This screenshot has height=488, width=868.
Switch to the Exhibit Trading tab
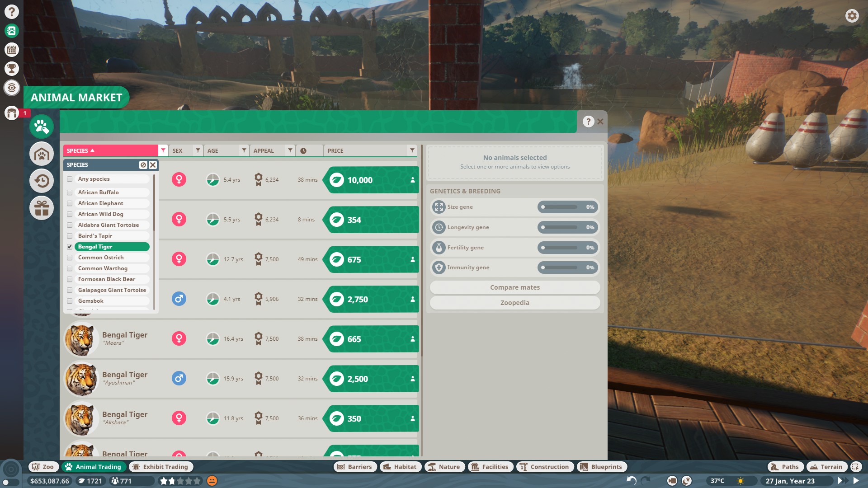coord(161,467)
